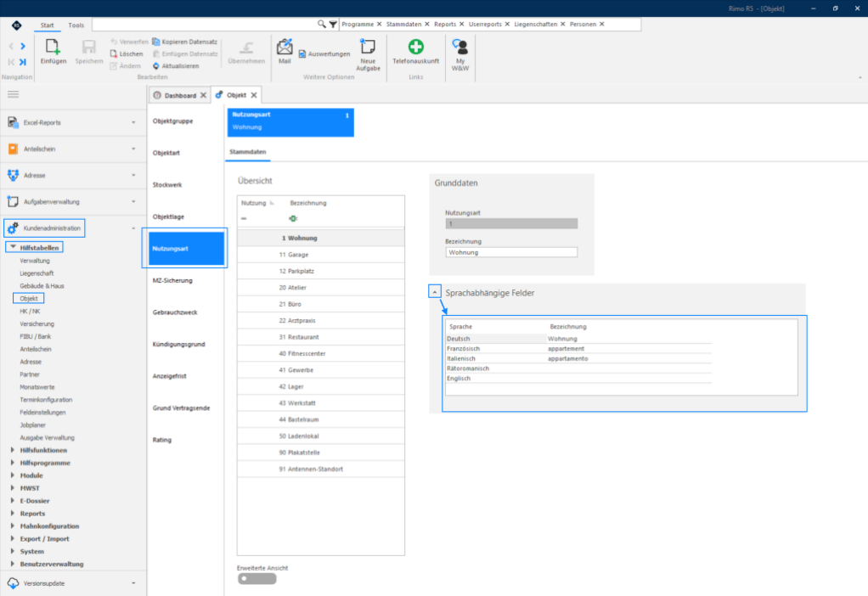
Task: Toggle the Erweiterte Ansicht switch
Action: point(256,579)
